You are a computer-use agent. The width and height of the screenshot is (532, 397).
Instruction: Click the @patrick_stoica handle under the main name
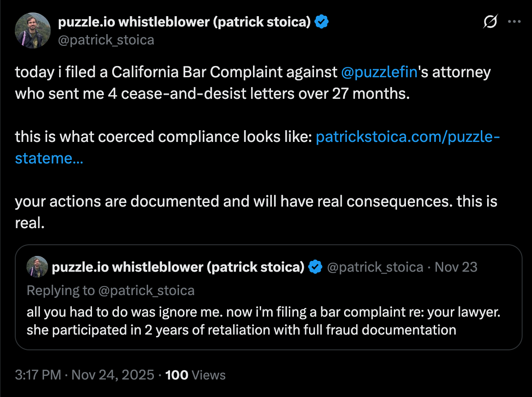tap(106, 40)
